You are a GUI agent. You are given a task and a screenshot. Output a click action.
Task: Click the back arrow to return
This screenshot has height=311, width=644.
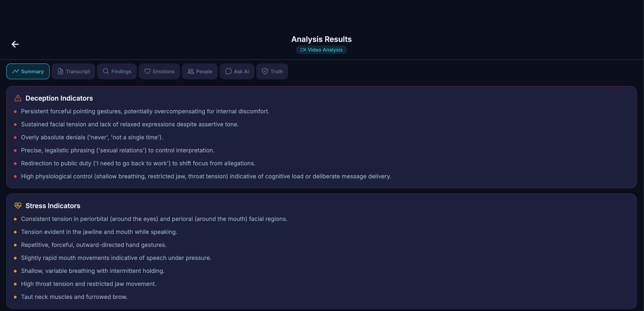(x=15, y=44)
